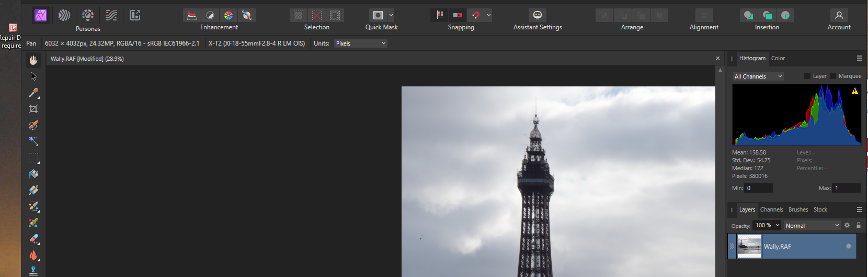Switch to the Stock tab

coord(820,209)
